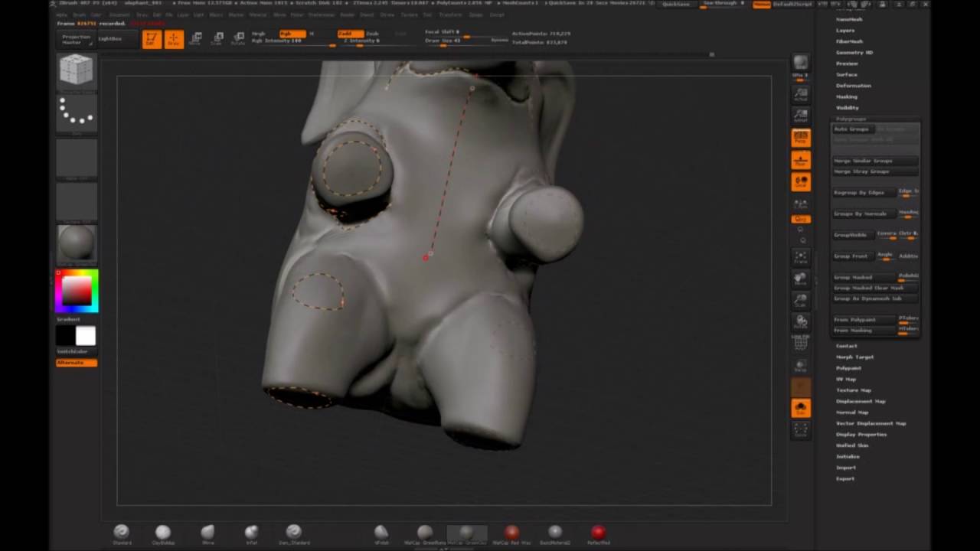Expand the Layers subpalette
The height and width of the screenshot is (551, 980).
click(x=845, y=31)
